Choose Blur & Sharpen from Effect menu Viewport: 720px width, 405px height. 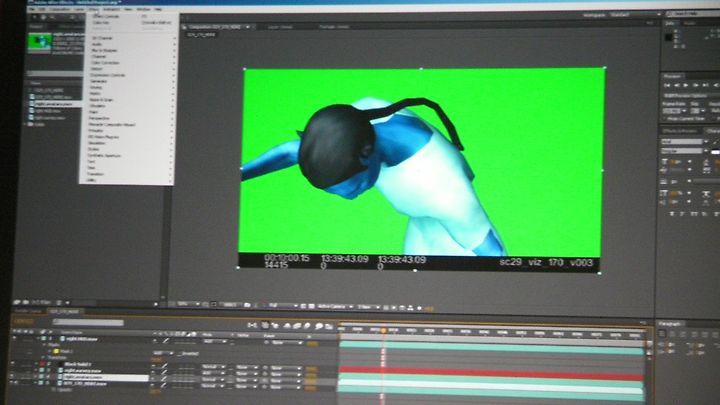click(x=105, y=51)
